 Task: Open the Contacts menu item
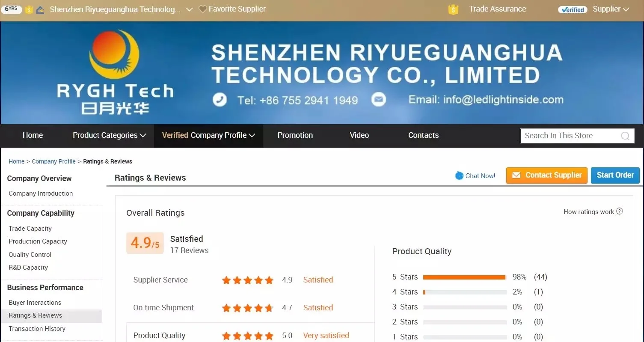(x=423, y=135)
